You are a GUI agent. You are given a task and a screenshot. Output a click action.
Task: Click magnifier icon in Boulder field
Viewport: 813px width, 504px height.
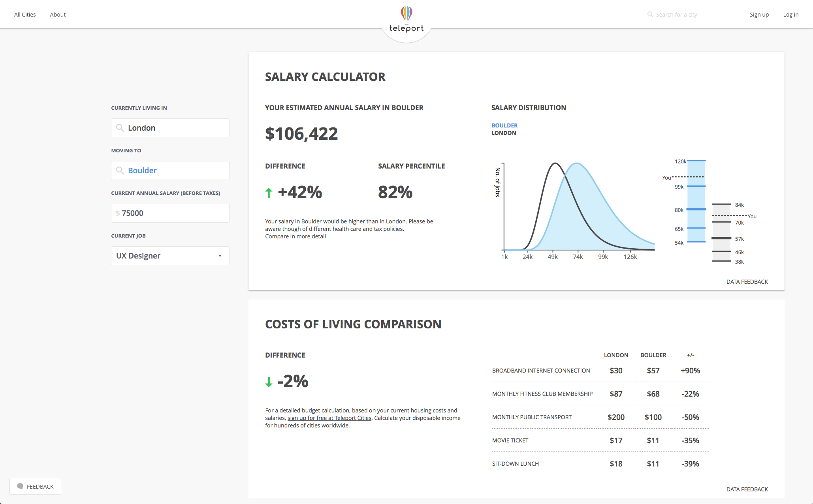coord(120,170)
